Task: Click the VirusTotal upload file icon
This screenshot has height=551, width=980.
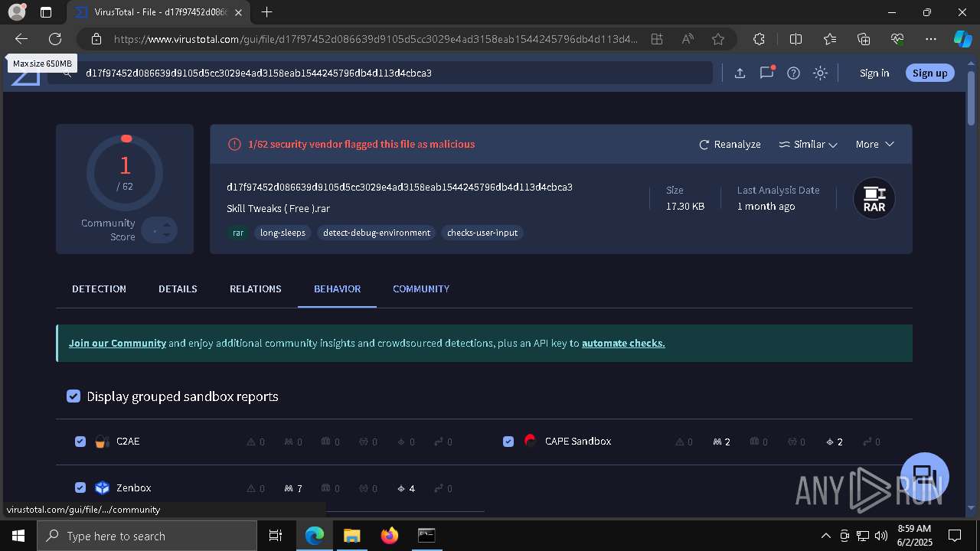Action: pos(740,73)
